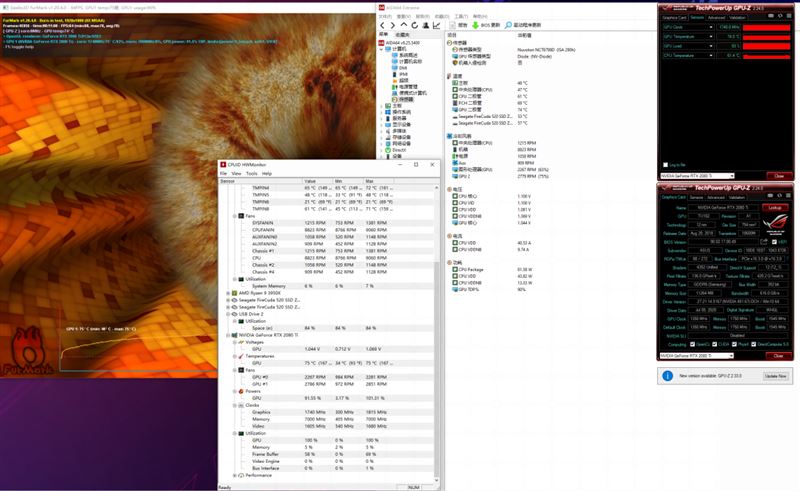800x491 pixels.
Task: Click the AIDA64 graph chart toolbar icon
Action: [437, 25]
